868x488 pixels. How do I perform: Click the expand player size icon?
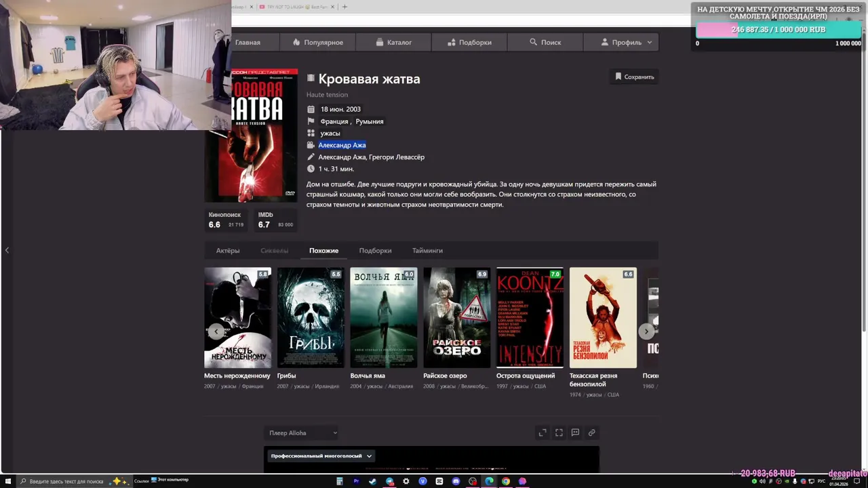pyautogui.click(x=542, y=432)
